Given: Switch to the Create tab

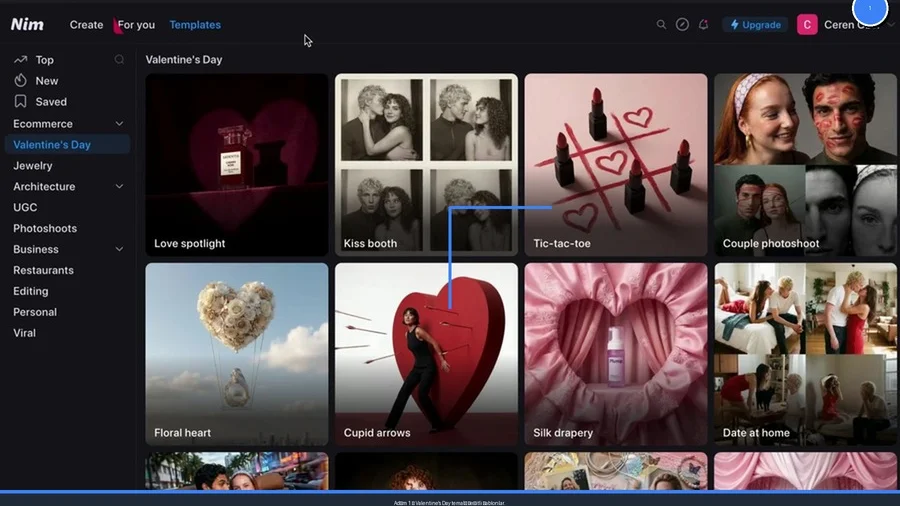Looking at the screenshot, I should [86, 25].
